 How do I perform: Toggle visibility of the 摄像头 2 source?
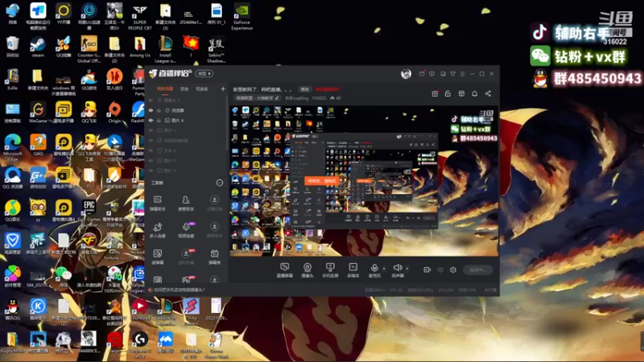point(151,100)
